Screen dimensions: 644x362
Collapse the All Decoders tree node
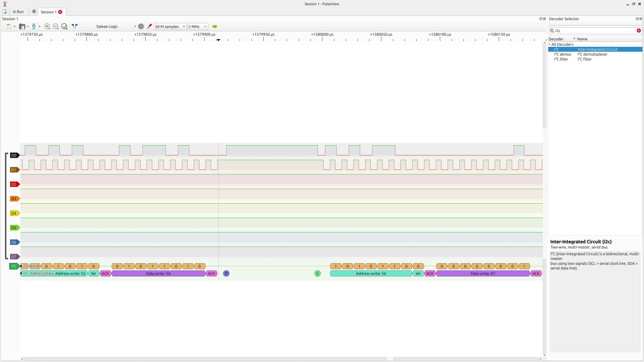click(550, 44)
